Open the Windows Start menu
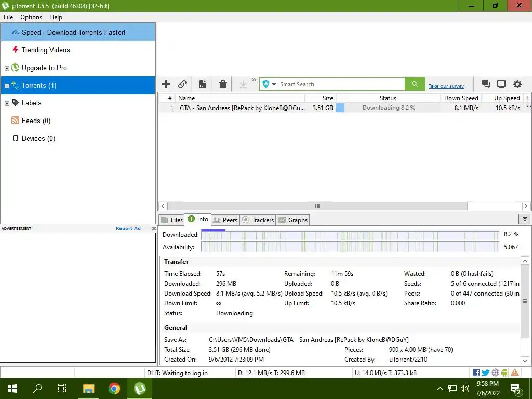The height and width of the screenshot is (399, 532). [x=12, y=389]
